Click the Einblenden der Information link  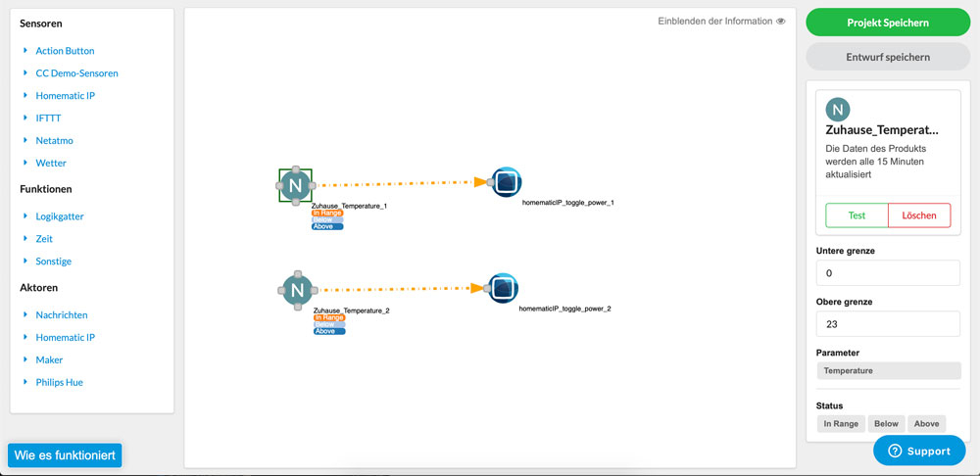click(715, 22)
